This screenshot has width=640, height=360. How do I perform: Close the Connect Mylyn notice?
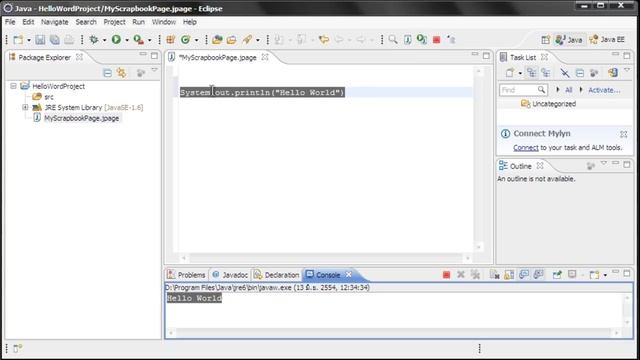[x=623, y=134]
